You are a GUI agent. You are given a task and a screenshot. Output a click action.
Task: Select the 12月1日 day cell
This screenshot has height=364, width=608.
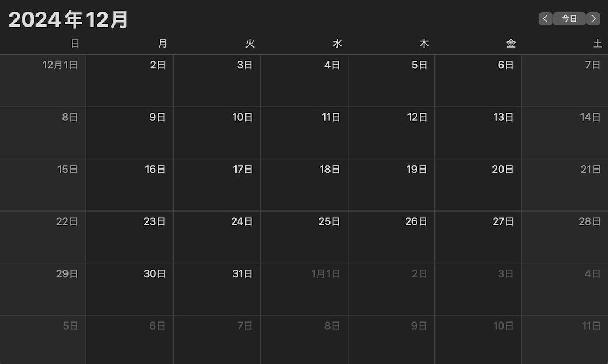coord(43,81)
